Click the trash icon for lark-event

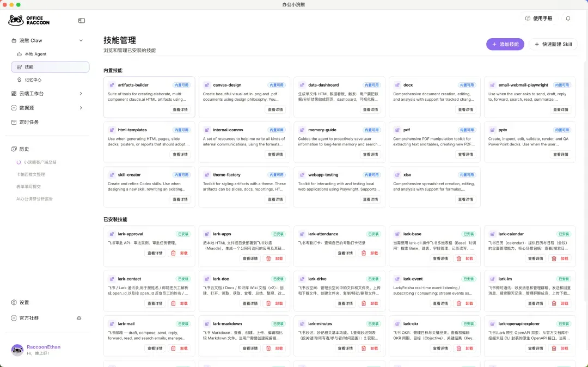pyautogui.click(x=458, y=304)
